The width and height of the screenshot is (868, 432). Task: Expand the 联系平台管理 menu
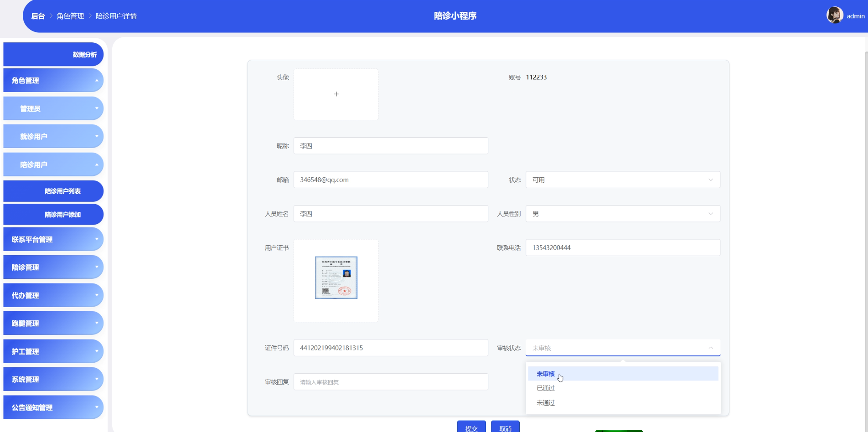point(53,239)
